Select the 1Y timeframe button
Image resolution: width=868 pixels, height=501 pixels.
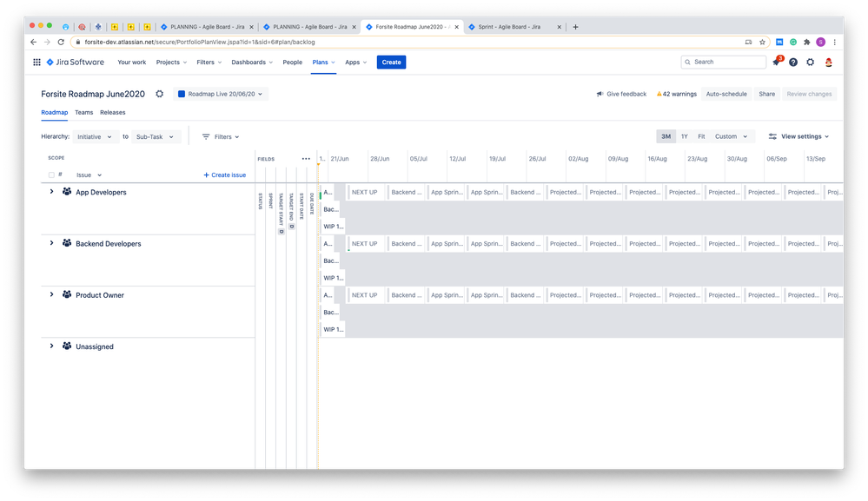[x=685, y=136]
